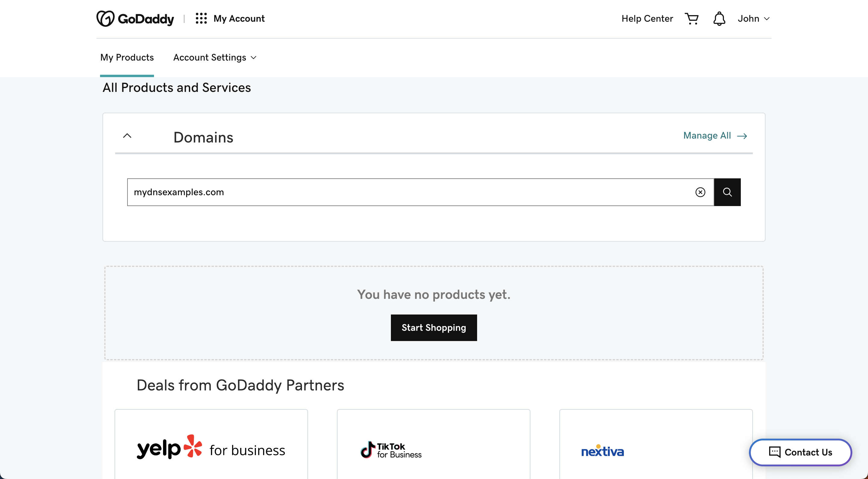Expand the Account Settings dropdown
Screen dimensions: 868x479
coord(215,58)
